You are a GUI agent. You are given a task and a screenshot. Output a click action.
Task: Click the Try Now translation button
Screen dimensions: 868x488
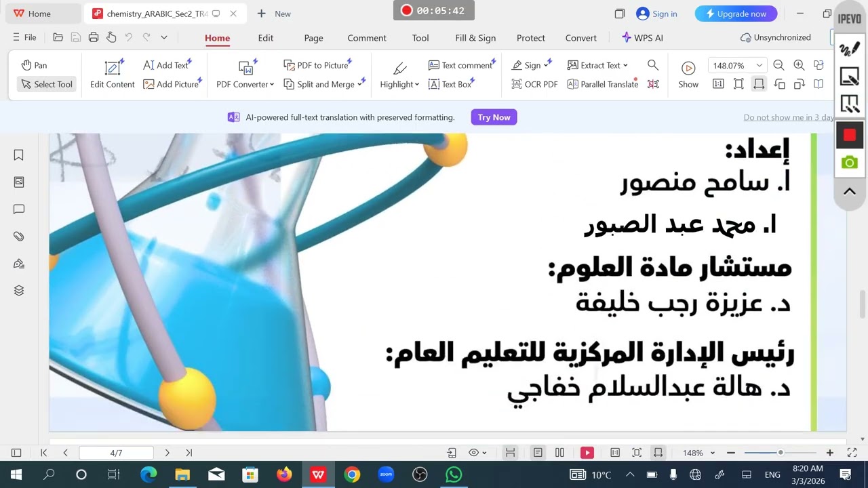[x=494, y=117]
